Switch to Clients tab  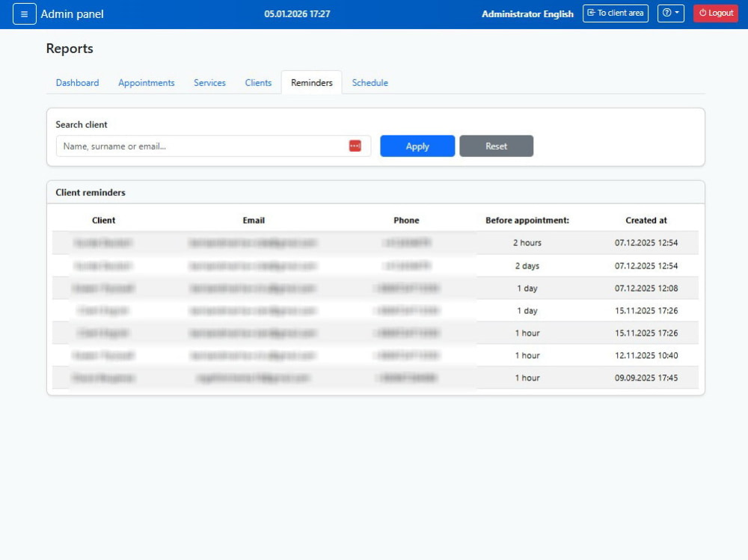(x=258, y=82)
